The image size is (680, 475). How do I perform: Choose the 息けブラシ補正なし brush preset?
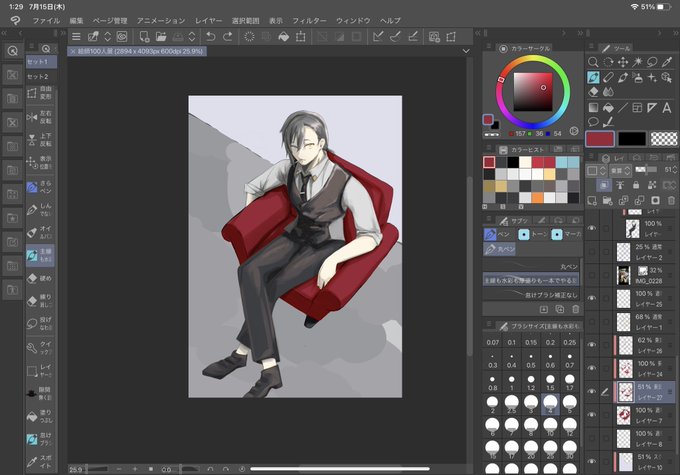(x=531, y=295)
